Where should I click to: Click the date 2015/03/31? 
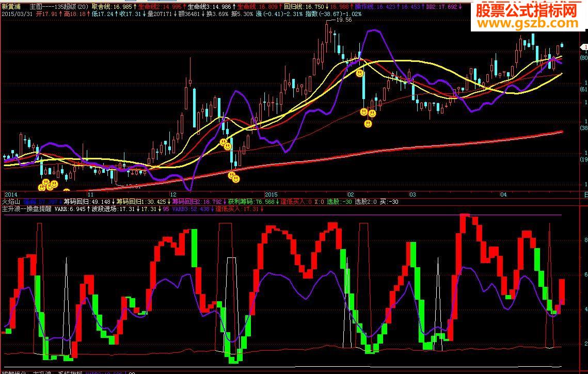(x=18, y=14)
